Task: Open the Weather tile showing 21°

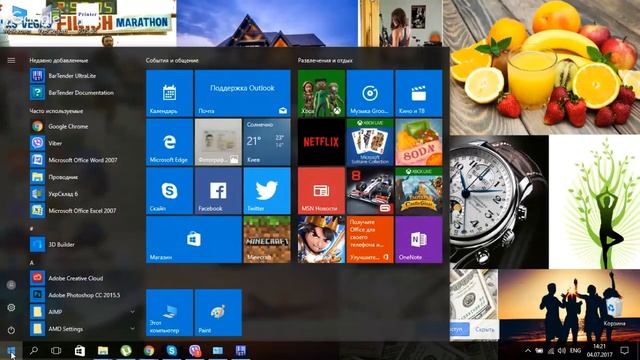Action: (267, 142)
